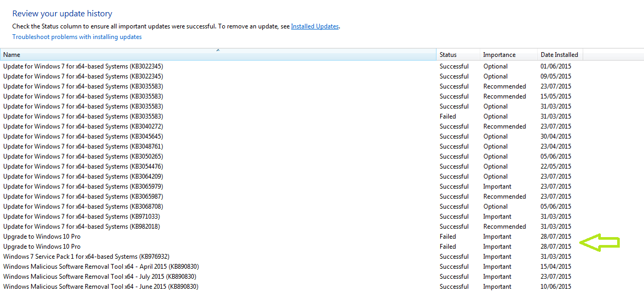The image size is (644, 294).
Task: Click the date 22/05/2015
Action: click(556, 166)
